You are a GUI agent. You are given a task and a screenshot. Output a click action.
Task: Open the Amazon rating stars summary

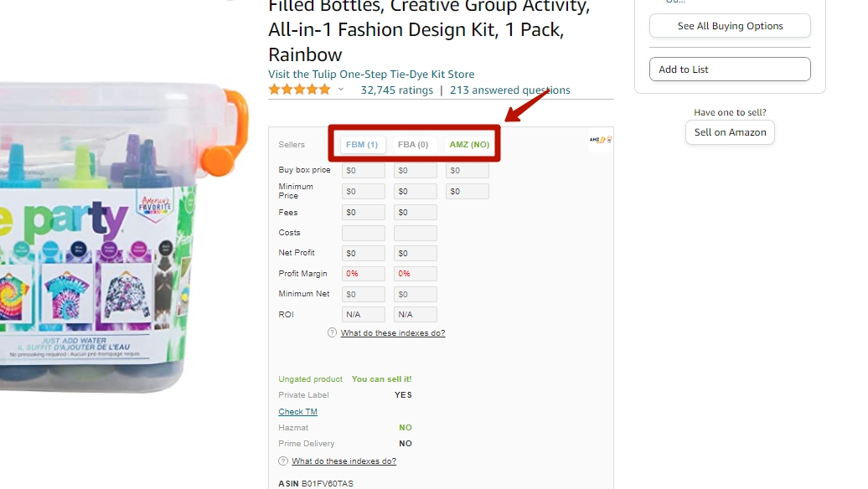pos(298,89)
